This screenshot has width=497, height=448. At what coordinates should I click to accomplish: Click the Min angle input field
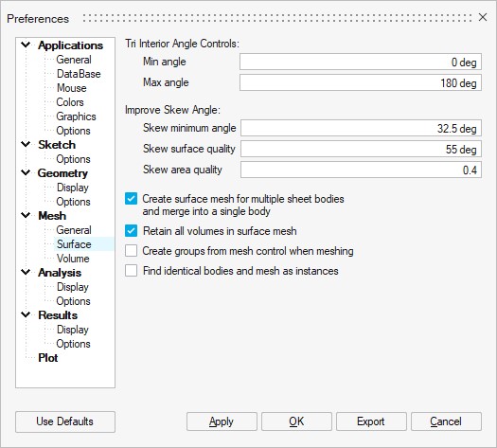361,62
